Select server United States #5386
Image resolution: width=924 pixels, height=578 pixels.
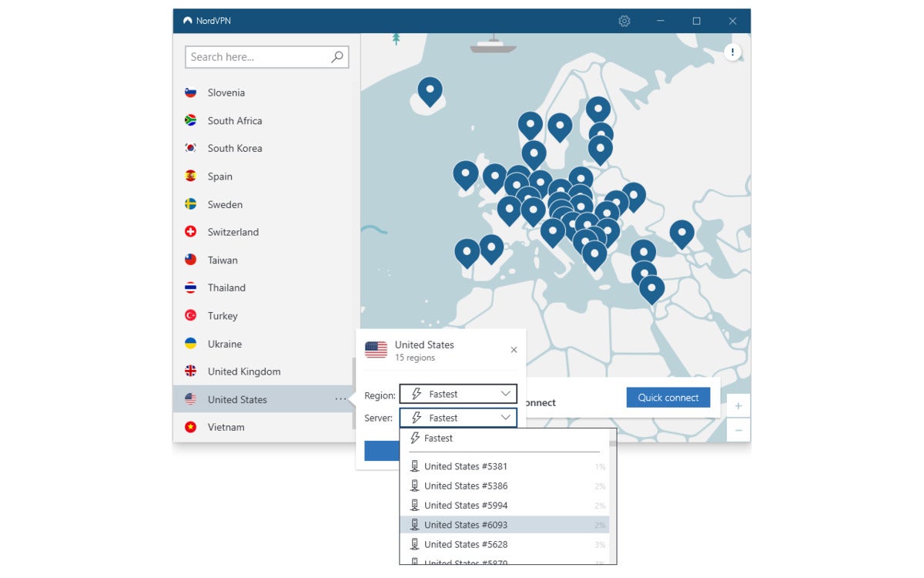pyautogui.click(x=504, y=486)
